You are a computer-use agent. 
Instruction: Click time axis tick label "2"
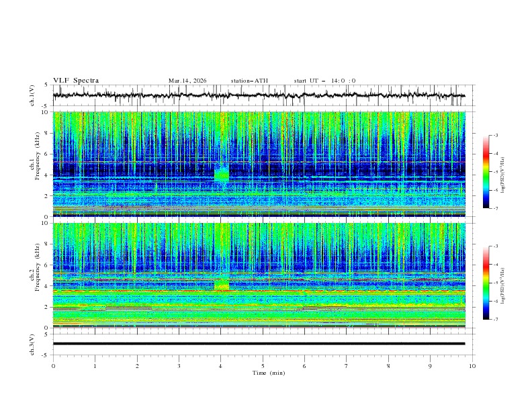(137, 366)
